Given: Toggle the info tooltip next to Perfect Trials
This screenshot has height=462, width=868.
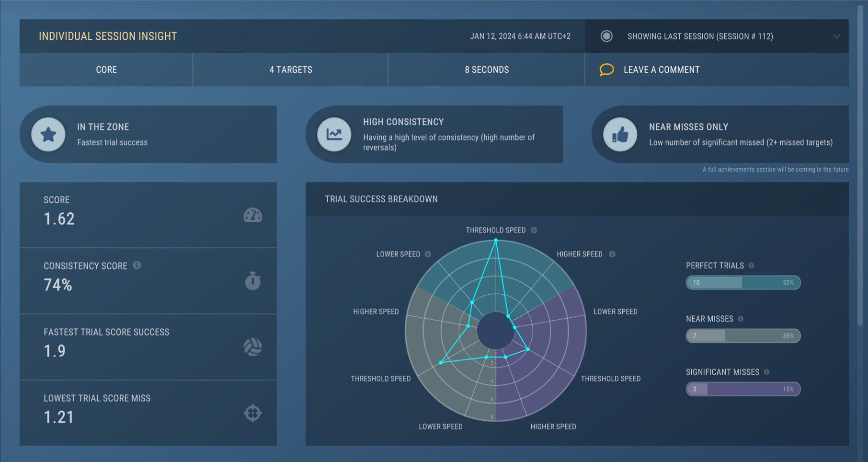Looking at the screenshot, I should coord(751,265).
